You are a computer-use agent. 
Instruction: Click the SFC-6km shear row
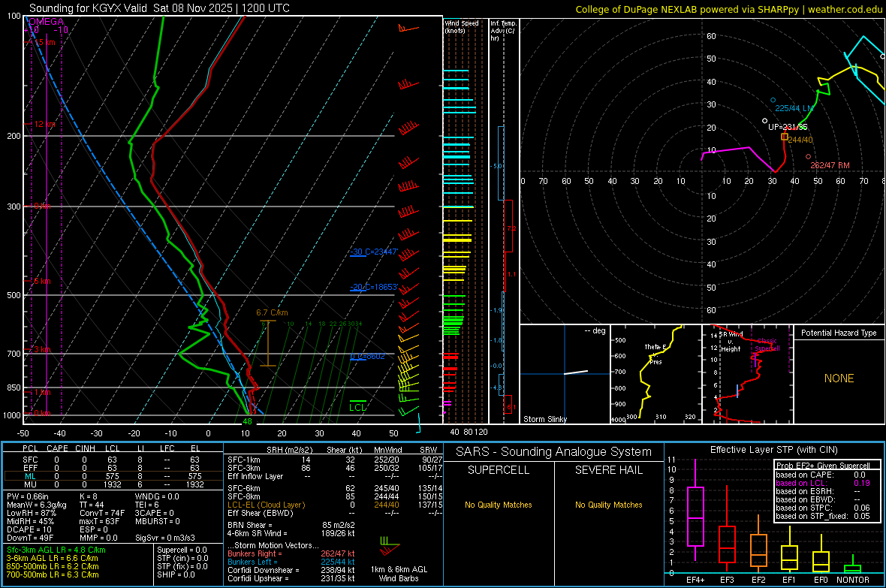tap(335, 488)
